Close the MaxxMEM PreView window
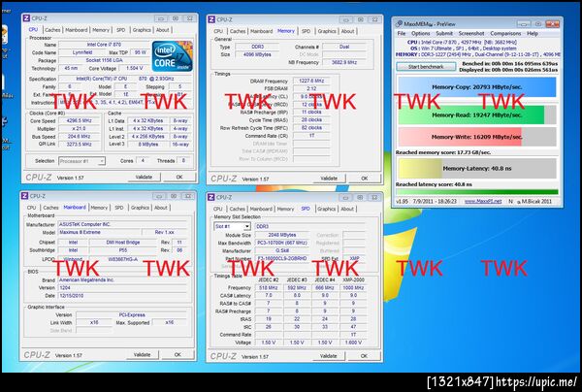This screenshot has height=392, width=582. point(552,23)
